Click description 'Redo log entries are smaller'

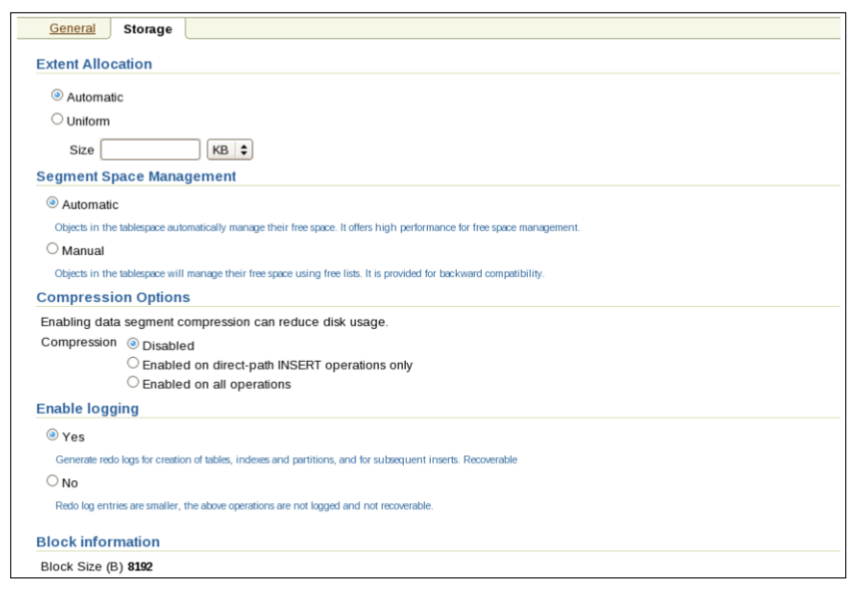[244, 506]
